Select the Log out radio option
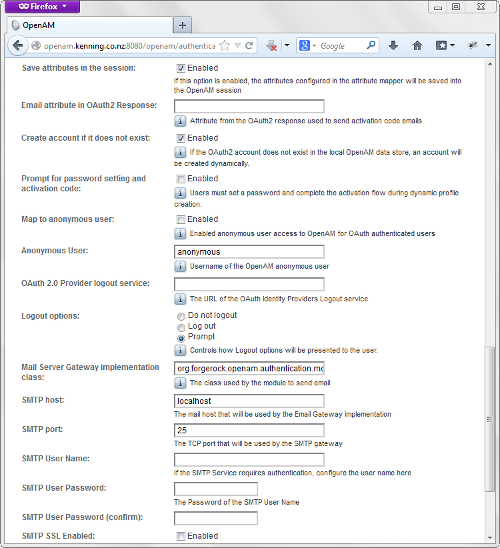Image resolution: width=500 pixels, height=548 pixels. coord(181,327)
